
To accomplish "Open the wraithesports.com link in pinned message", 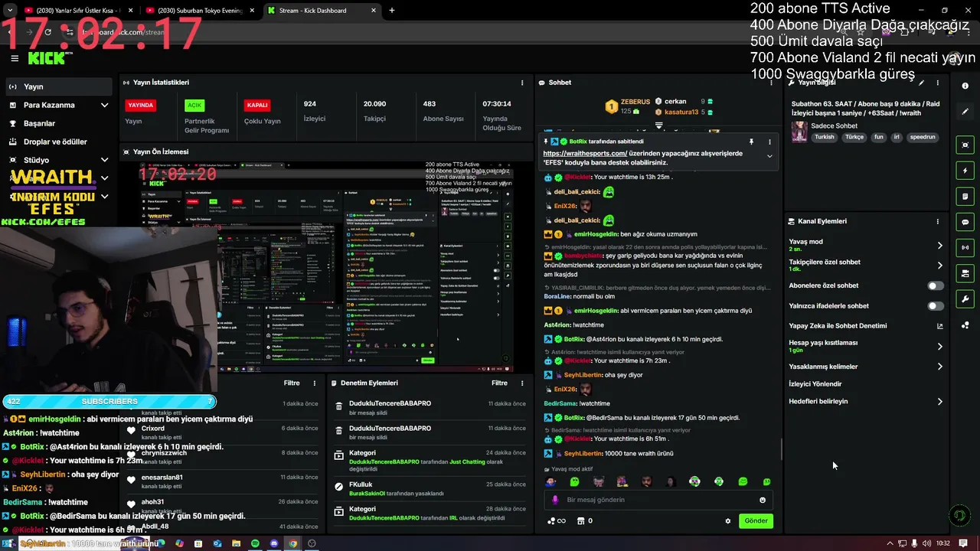I will (585, 153).
